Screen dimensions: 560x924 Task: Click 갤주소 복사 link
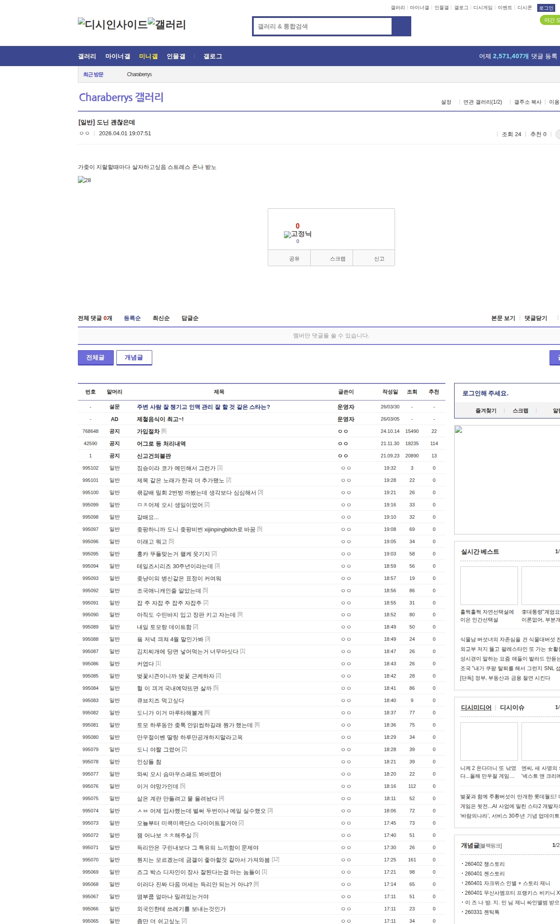point(527,102)
